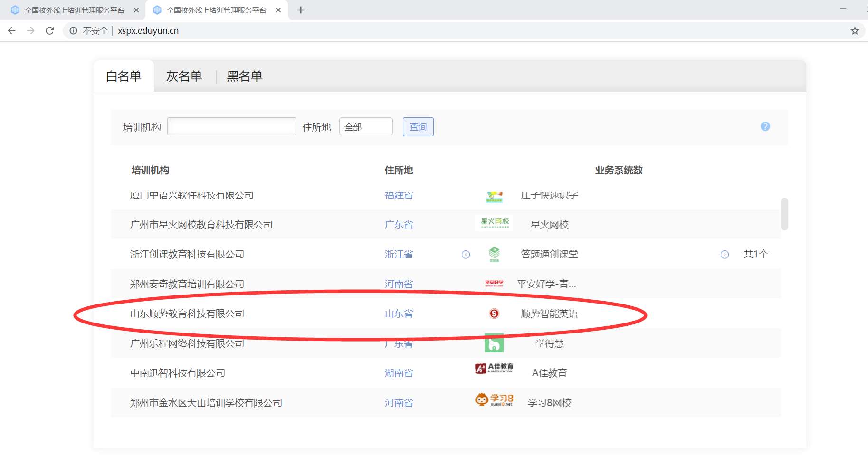
Task: Switch to the first browser tab
Action: [x=74, y=10]
